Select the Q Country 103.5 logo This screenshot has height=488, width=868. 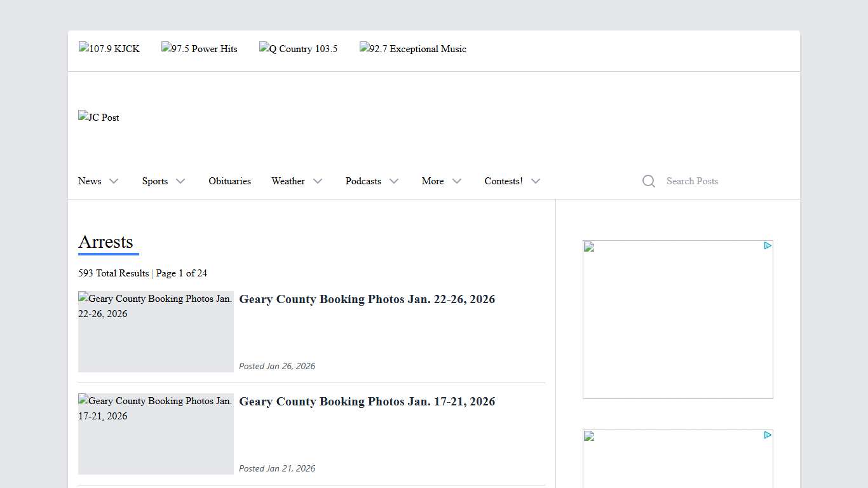(299, 49)
